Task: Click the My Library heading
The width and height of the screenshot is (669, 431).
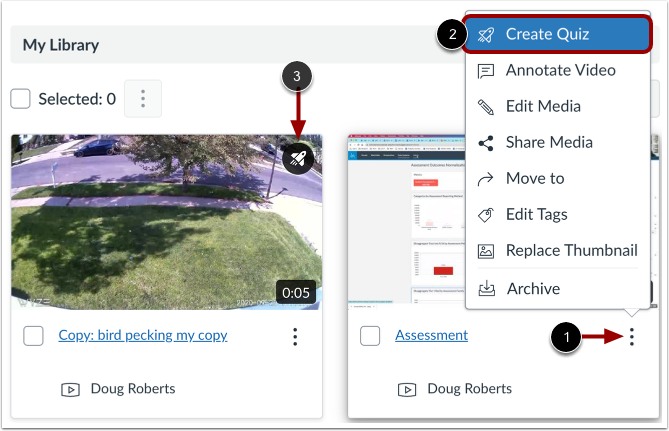Action: [61, 45]
